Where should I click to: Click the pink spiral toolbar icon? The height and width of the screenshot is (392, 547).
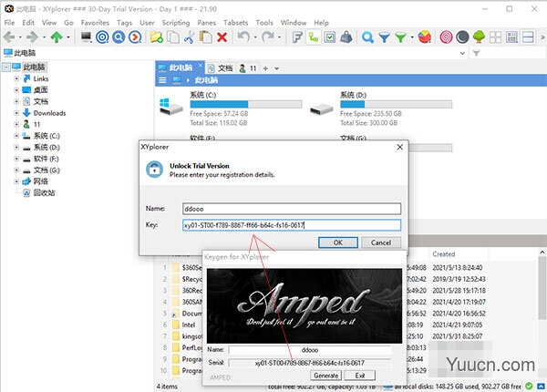tap(446, 37)
